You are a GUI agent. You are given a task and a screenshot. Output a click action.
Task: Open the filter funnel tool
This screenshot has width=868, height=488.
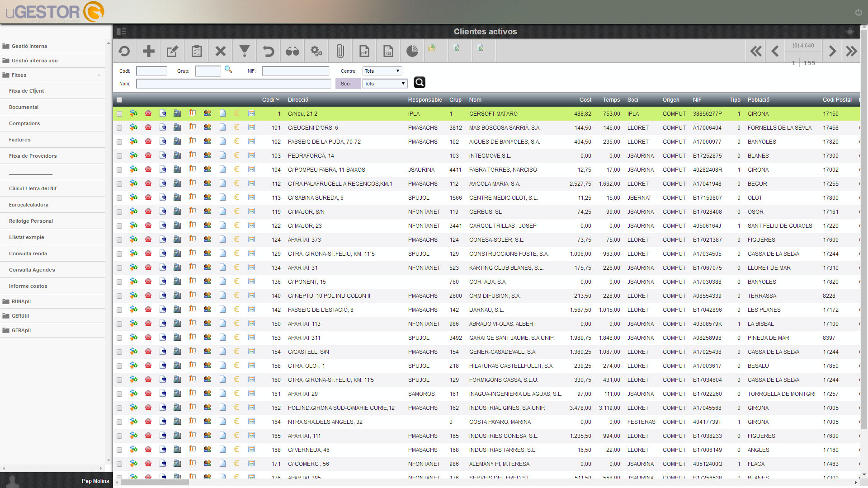click(x=244, y=51)
